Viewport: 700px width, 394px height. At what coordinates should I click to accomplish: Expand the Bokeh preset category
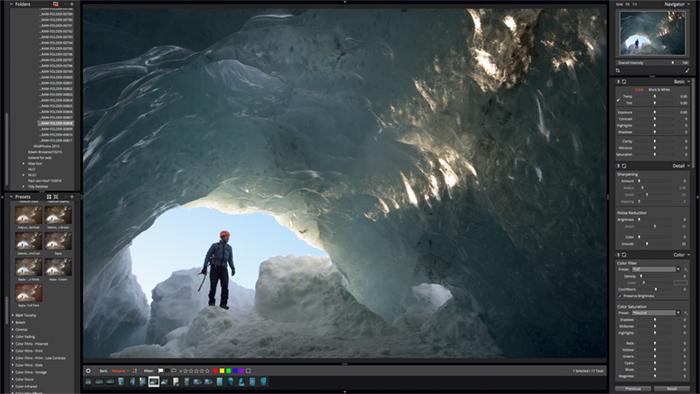(12, 323)
